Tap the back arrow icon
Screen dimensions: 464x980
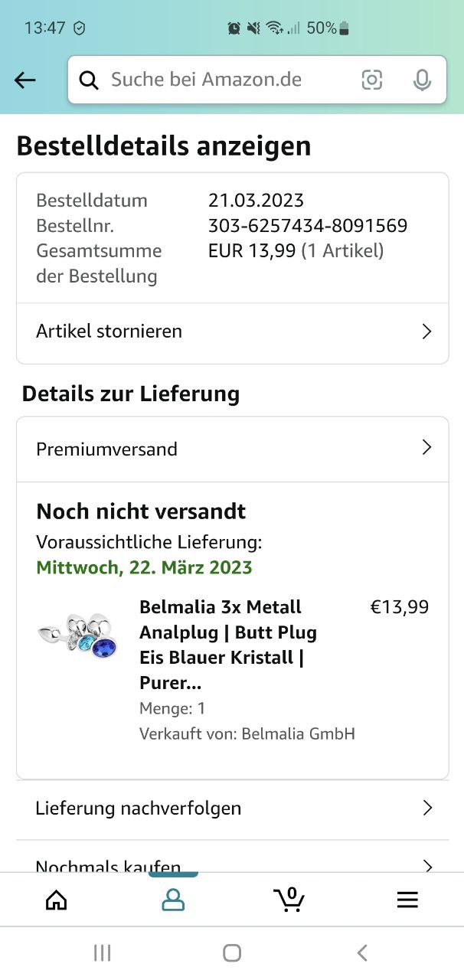coord(25,80)
